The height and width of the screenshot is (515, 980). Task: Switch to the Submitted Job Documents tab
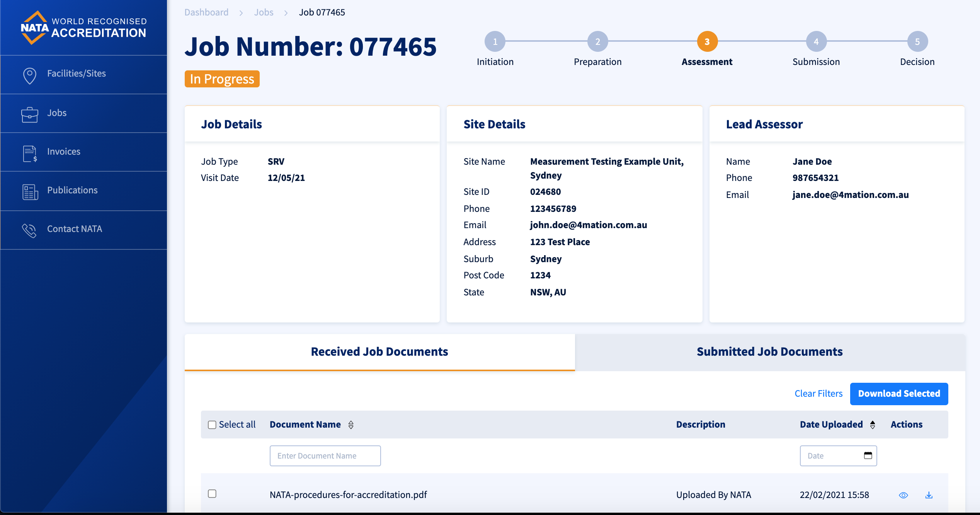pyautogui.click(x=769, y=351)
